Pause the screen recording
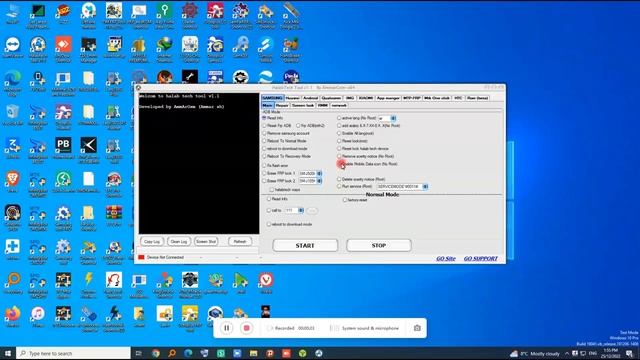 (227, 328)
